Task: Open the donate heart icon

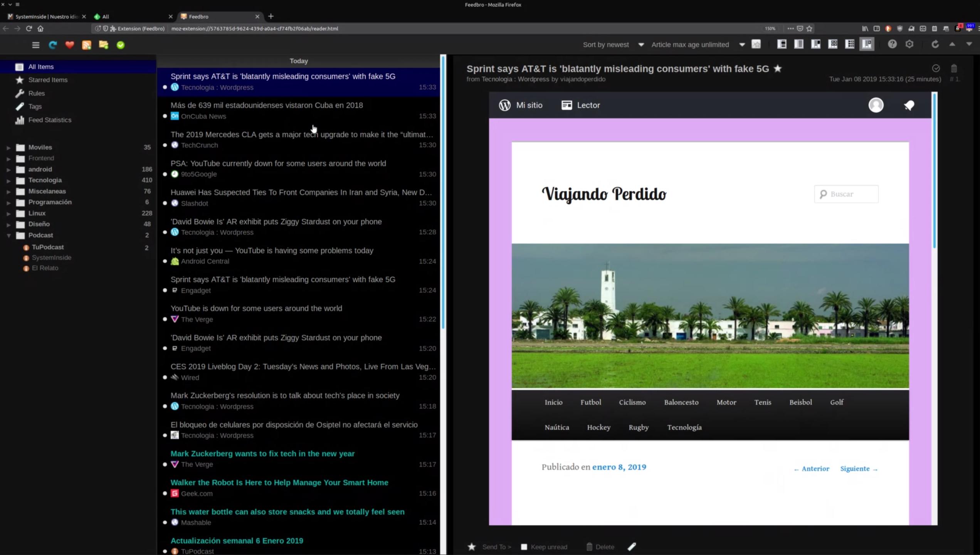Action: tap(70, 45)
